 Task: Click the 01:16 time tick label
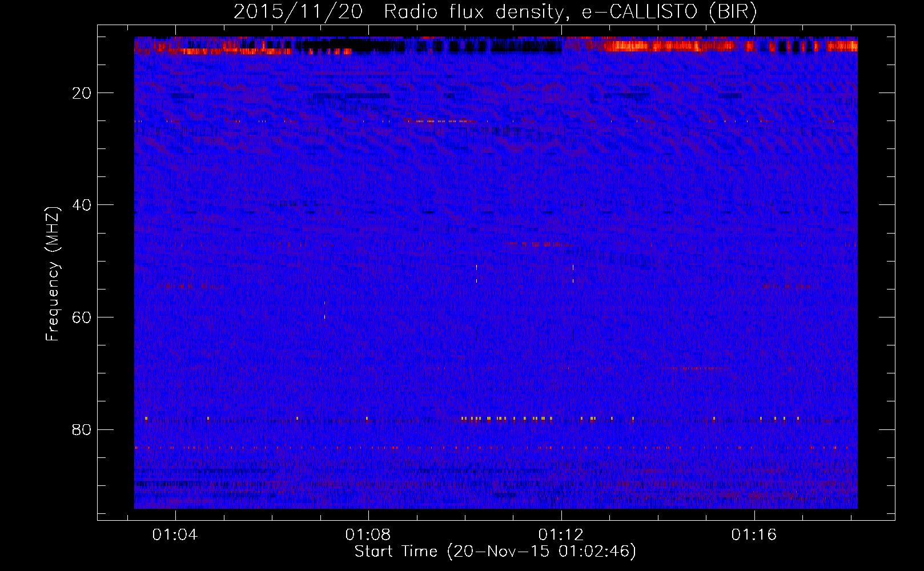coord(754,534)
